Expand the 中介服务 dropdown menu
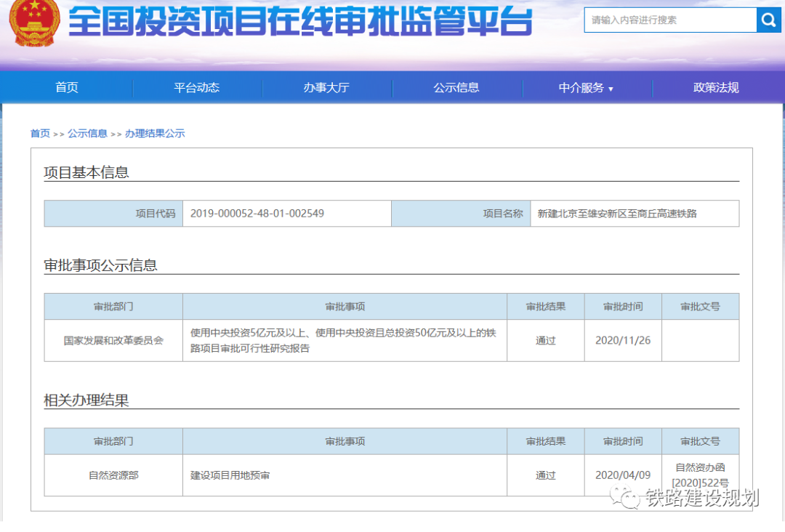Viewport: 785px width, 532px height. [585, 87]
